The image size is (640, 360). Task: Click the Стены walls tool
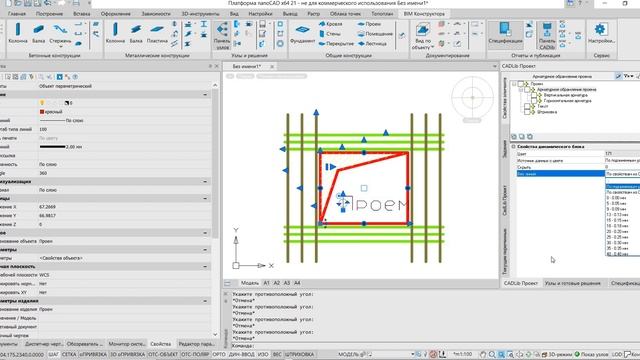pyautogui.click(x=330, y=34)
